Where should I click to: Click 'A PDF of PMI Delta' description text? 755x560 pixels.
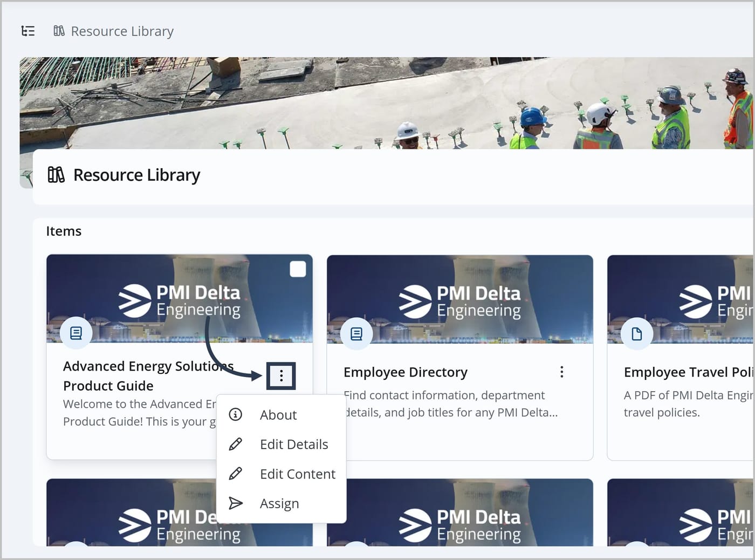688,404
